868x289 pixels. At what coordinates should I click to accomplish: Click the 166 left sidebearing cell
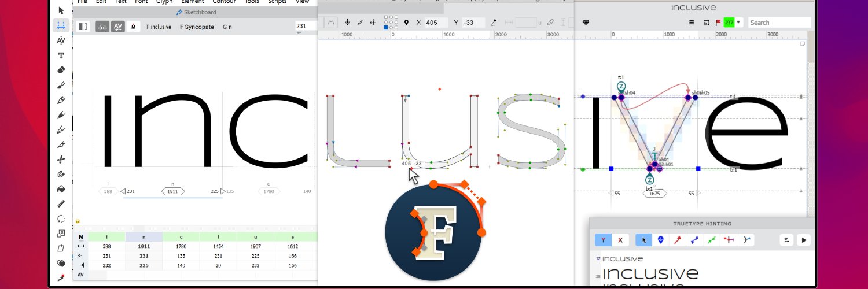pos(293,255)
